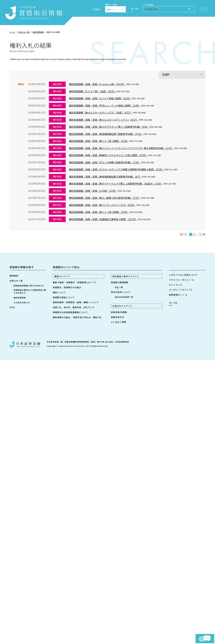
Task: Open the 貸借取引関連規程 footer link
Action: coord(120,283)
